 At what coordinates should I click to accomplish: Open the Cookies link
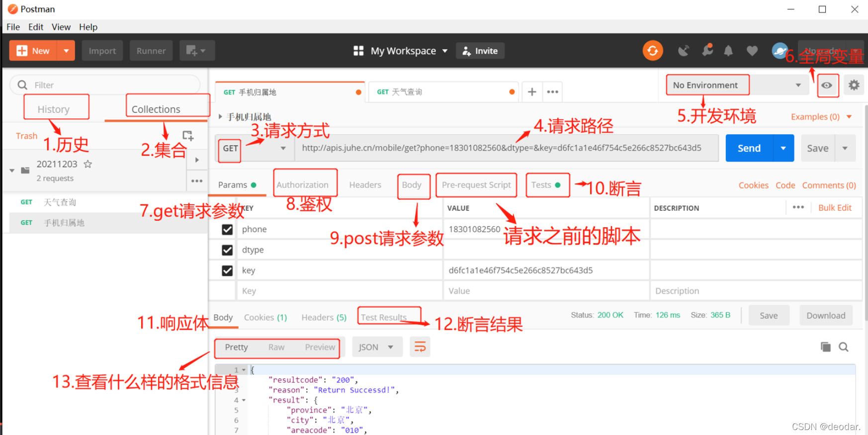(x=754, y=185)
